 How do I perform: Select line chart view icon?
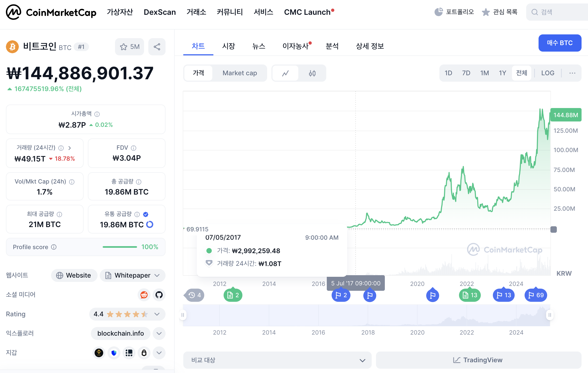coord(285,73)
